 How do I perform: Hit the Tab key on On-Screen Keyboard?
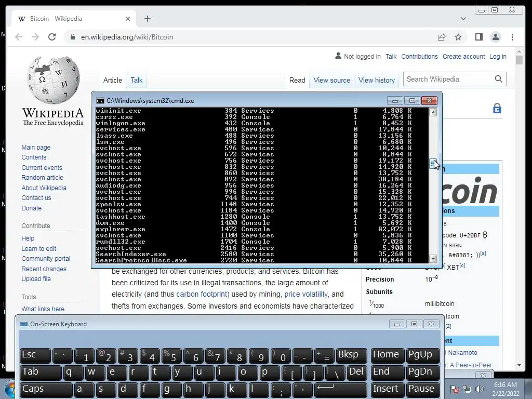tap(41, 373)
